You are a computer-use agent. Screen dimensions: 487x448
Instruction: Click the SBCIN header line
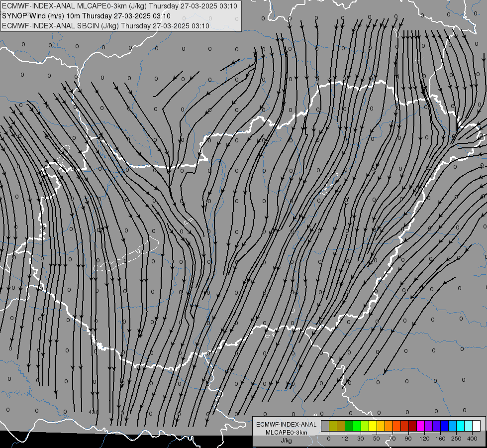click(105, 26)
